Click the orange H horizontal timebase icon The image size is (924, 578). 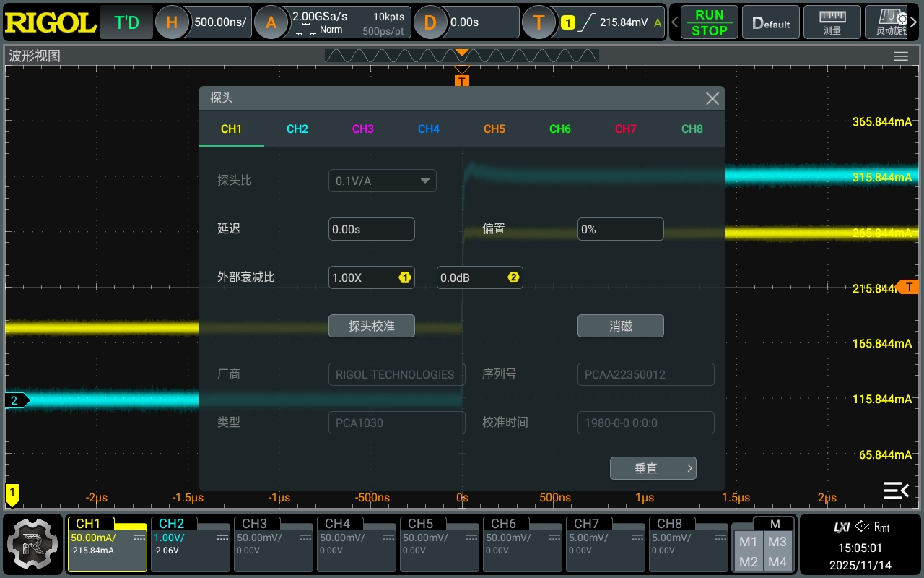172,22
